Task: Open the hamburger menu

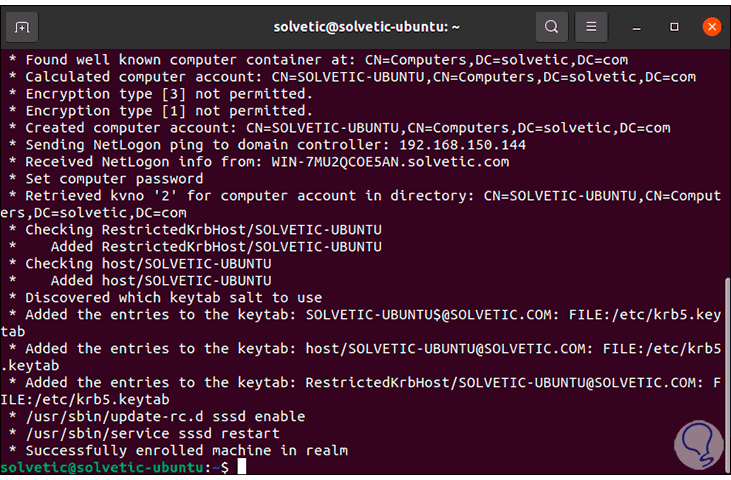Action: (x=591, y=26)
